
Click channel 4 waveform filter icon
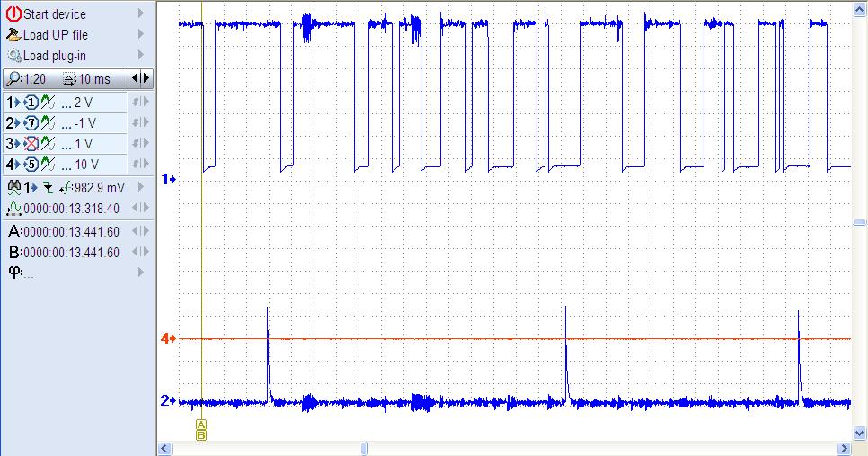(x=49, y=165)
